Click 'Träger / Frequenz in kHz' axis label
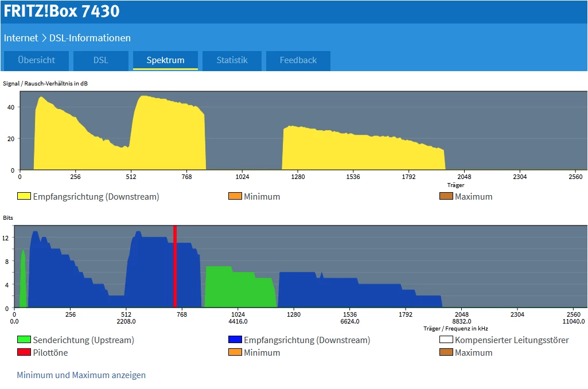The height and width of the screenshot is (389, 588). tap(455, 329)
